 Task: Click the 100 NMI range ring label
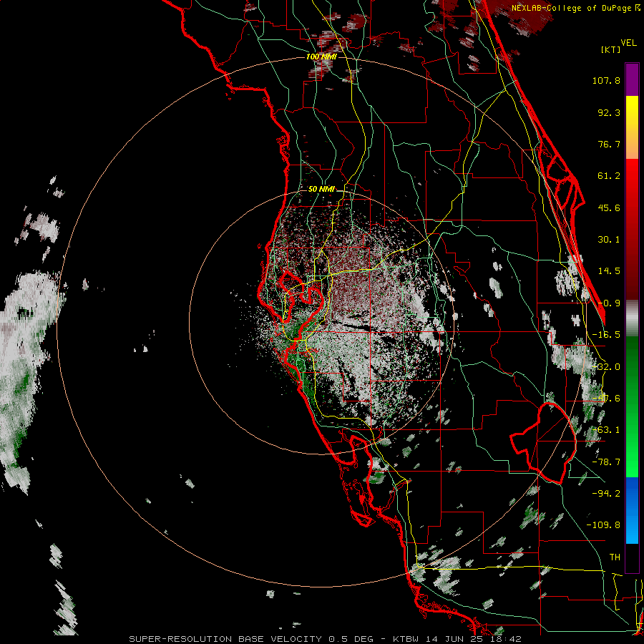click(321, 57)
